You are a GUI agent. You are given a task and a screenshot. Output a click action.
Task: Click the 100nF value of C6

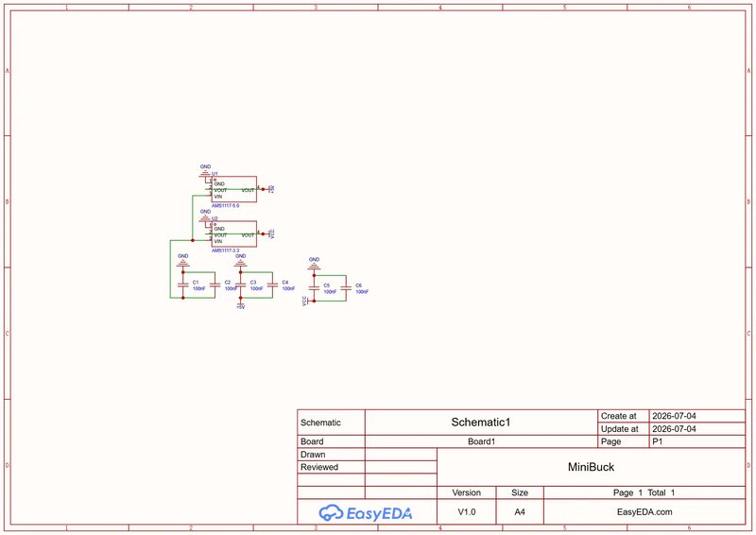pos(362,292)
